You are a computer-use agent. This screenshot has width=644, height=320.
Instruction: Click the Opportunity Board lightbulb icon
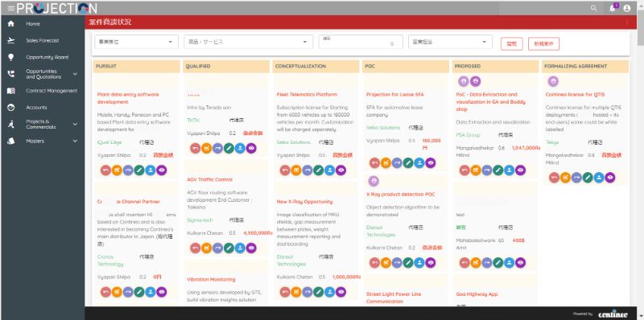click(x=11, y=57)
